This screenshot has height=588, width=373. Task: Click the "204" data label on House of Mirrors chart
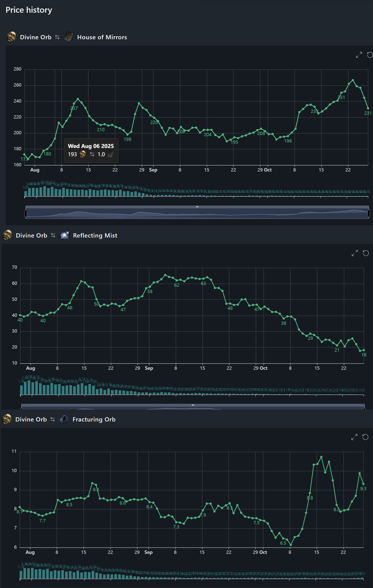pyautogui.click(x=208, y=135)
